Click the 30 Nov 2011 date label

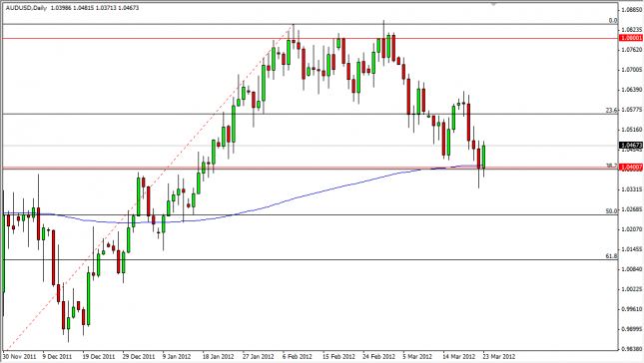click(19, 356)
